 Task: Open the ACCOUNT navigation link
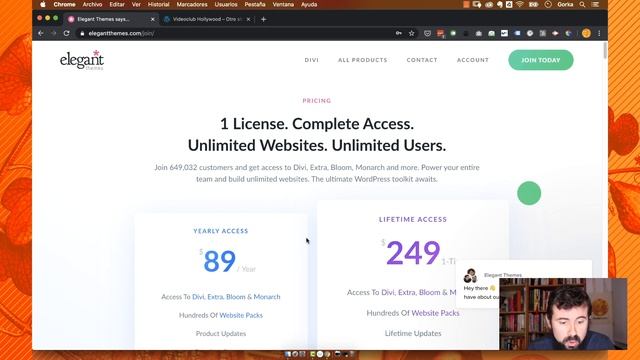pos(473,60)
